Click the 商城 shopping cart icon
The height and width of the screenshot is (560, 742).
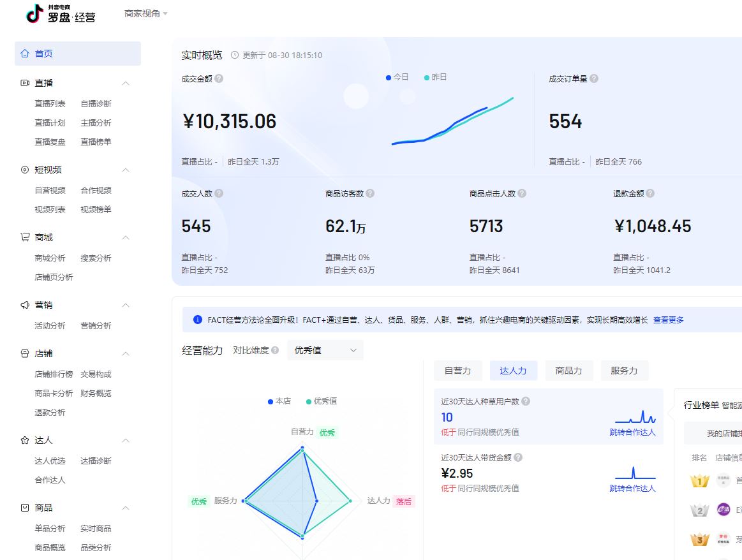[x=25, y=237]
